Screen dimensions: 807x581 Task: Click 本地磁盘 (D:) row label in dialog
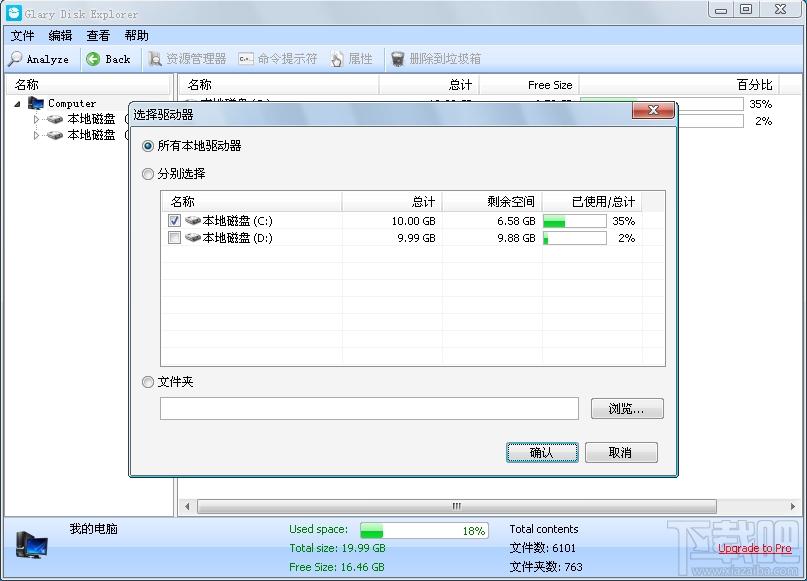[237, 238]
